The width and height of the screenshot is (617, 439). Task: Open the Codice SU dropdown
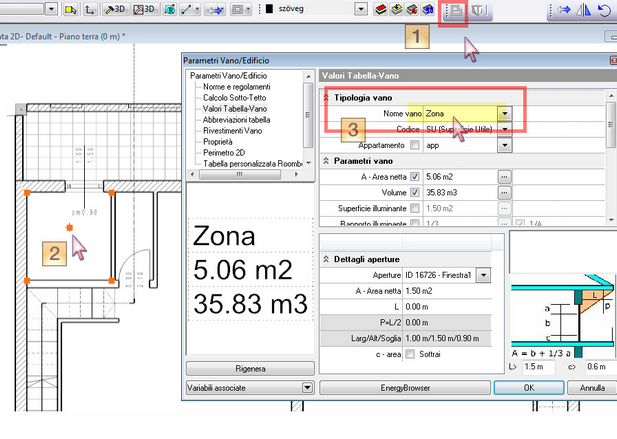click(x=505, y=129)
